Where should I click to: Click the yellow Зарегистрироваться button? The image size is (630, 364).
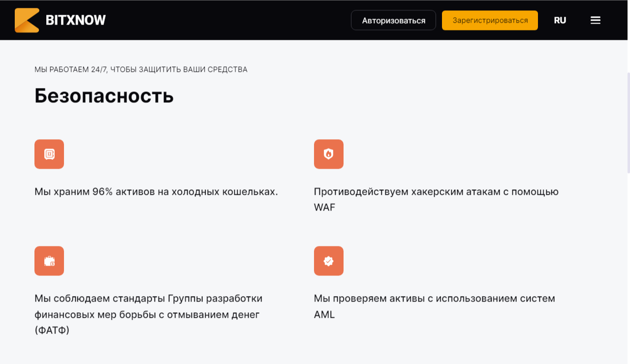[x=490, y=20]
